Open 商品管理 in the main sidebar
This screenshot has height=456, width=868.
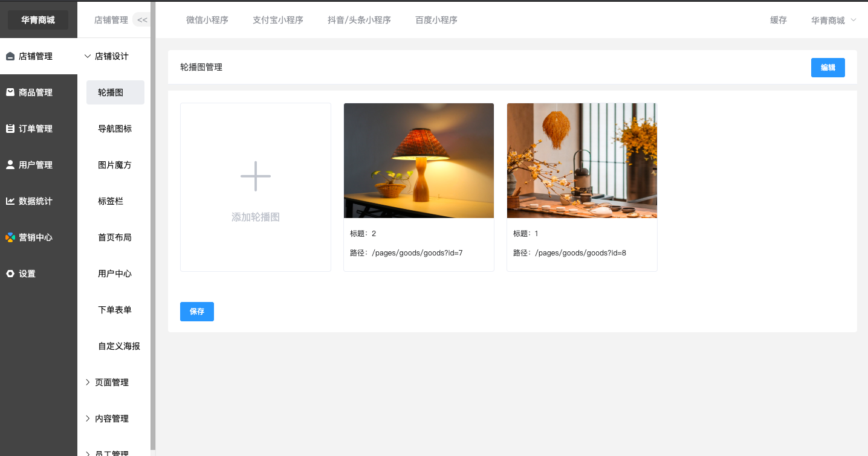point(39,92)
